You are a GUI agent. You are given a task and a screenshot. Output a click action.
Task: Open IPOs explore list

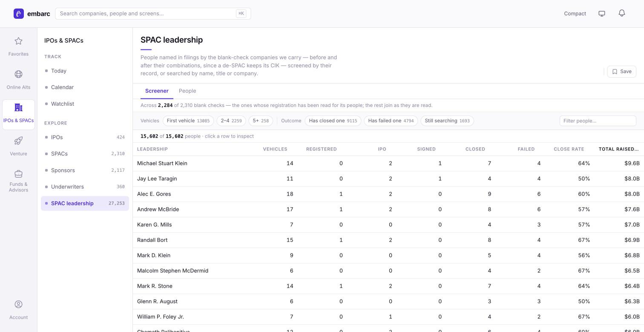tap(85, 137)
